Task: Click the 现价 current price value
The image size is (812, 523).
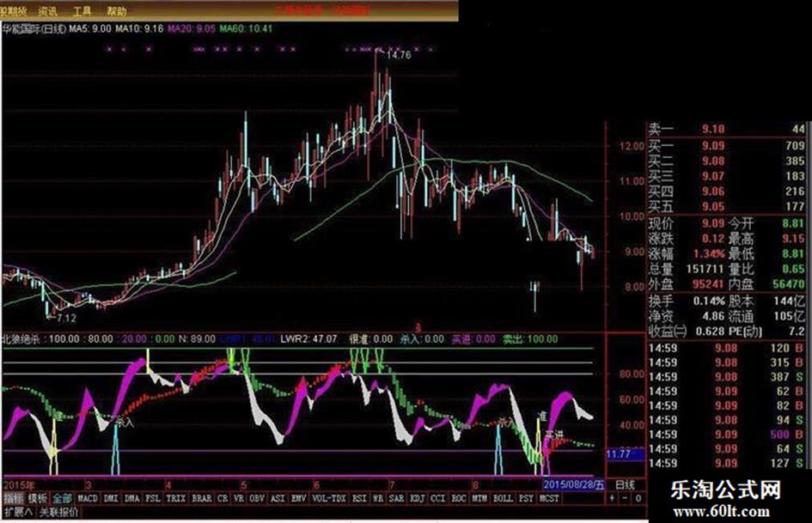Action: point(713,223)
